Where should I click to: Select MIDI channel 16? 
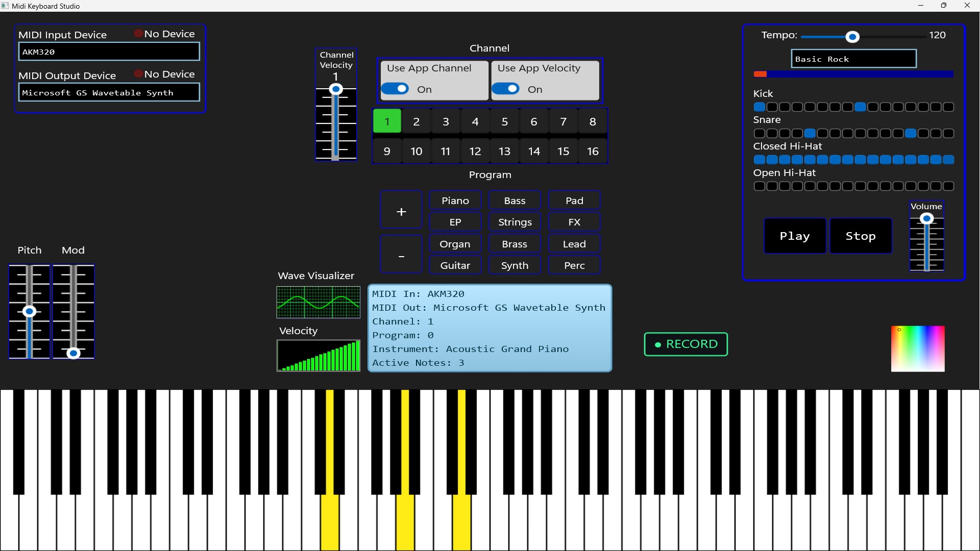pyautogui.click(x=593, y=151)
